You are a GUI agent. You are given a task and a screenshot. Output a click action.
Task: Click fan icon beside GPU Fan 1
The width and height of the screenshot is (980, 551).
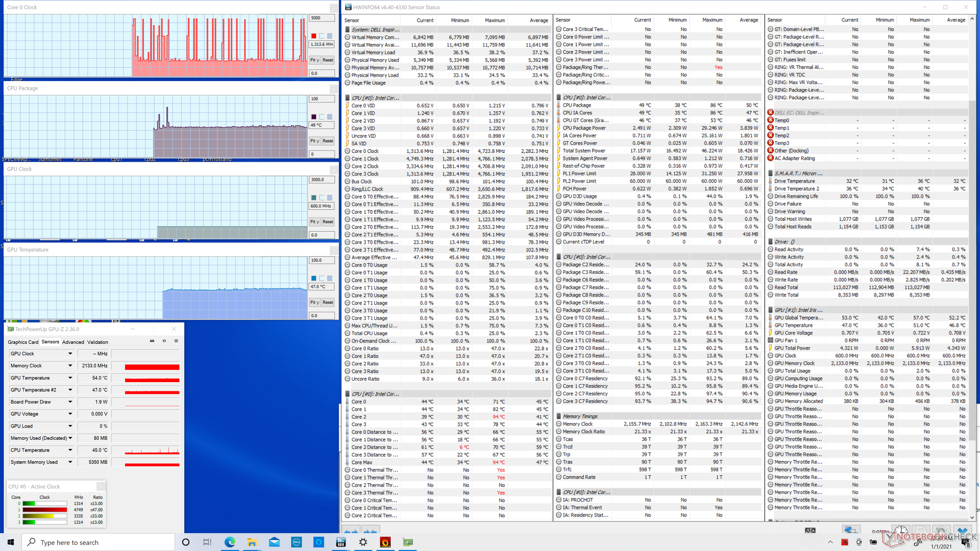tap(770, 340)
